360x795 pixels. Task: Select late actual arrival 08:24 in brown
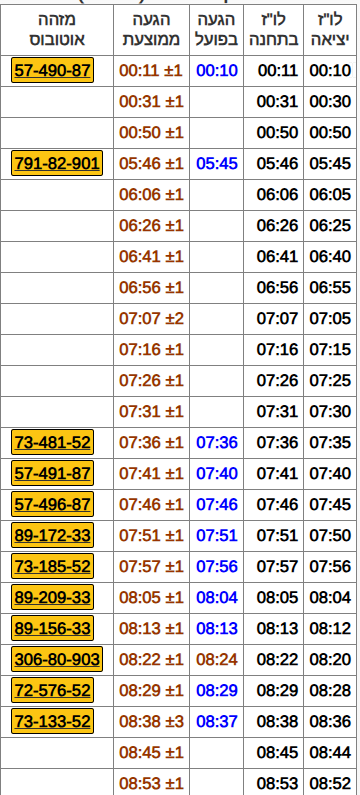[217, 660]
